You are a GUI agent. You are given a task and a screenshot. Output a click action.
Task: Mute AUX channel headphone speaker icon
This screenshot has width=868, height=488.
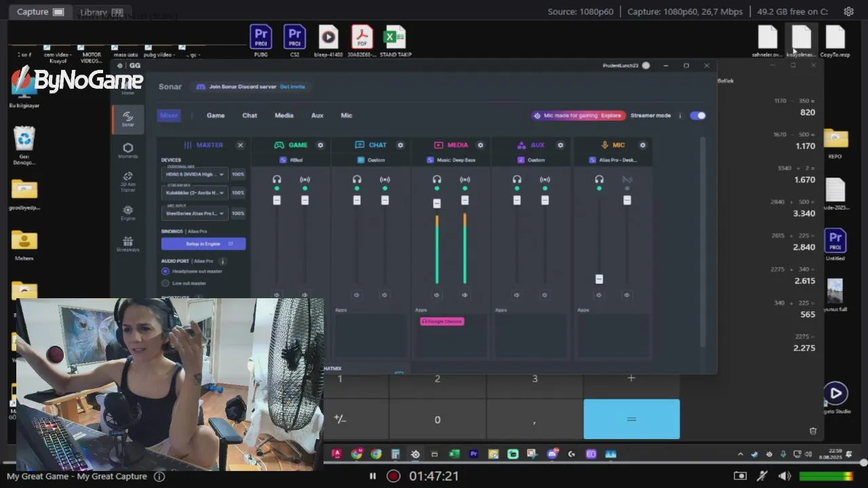click(x=517, y=295)
